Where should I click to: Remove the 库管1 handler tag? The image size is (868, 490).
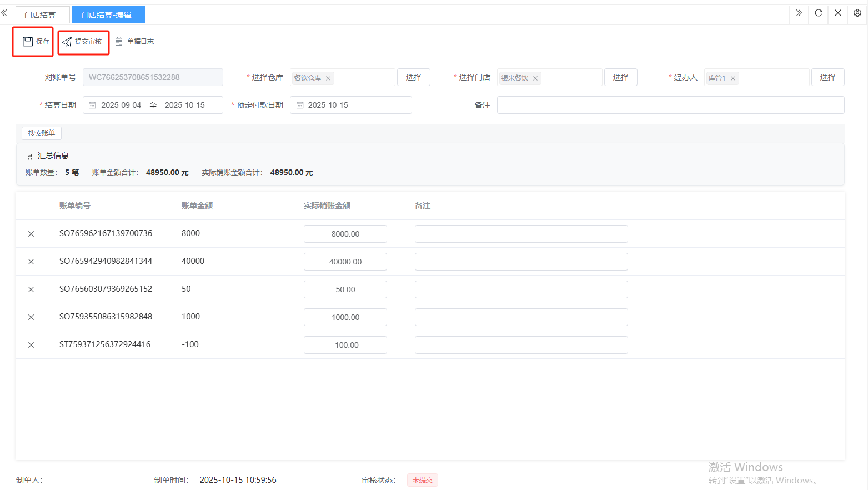(733, 78)
